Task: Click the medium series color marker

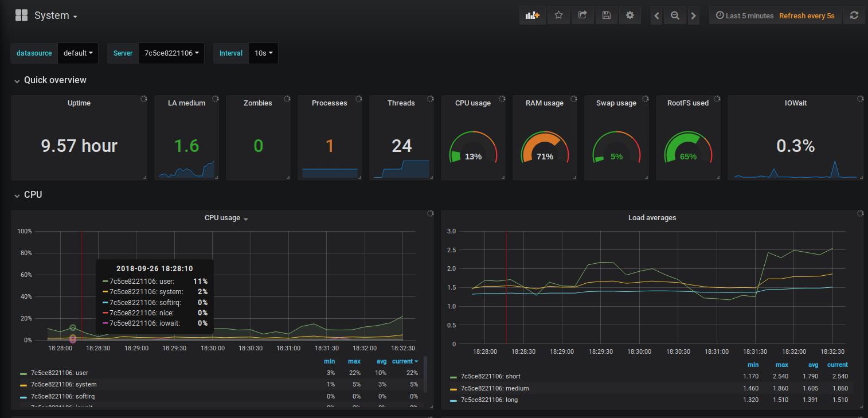Action: tap(455, 388)
